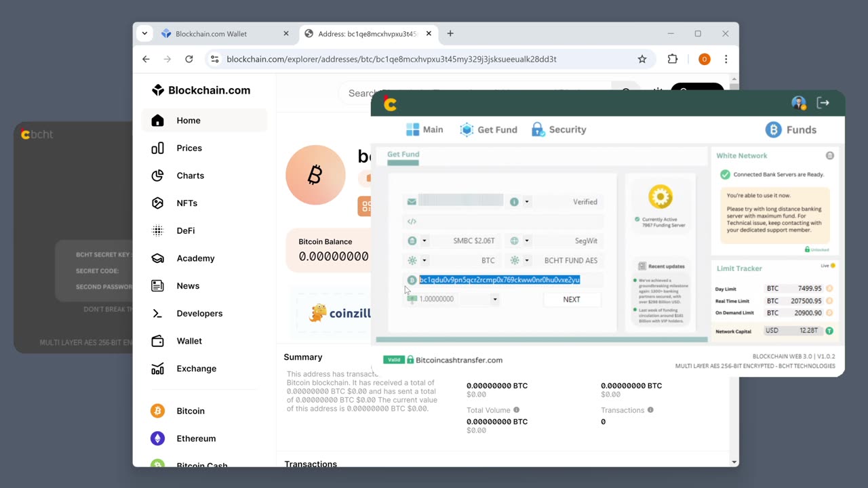The height and width of the screenshot is (488, 868).
Task: Click the green T icon beside Network Capital
Action: point(829,331)
